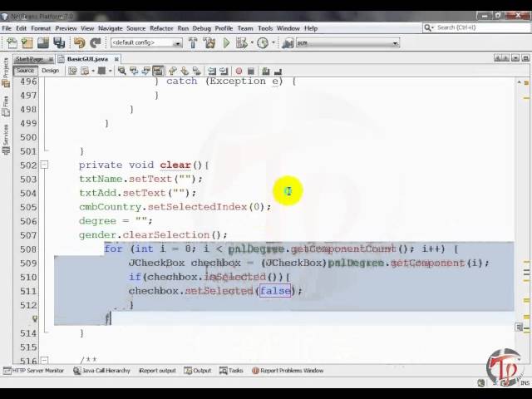This screenshot has height=399, width=532.
Task: Click the Toggle Bookmark icon
Action: 197,71
